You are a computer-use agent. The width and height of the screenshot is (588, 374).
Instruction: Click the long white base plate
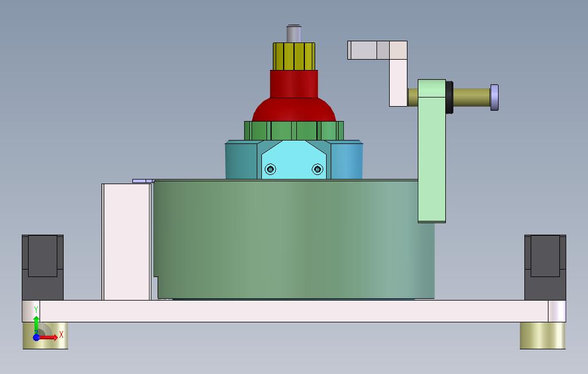click(x=293, y=311)
